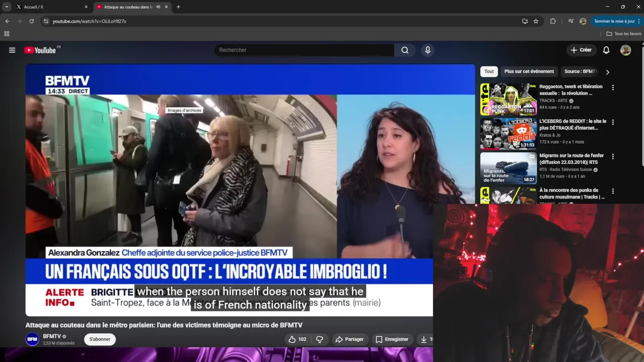Click the Enregistrer button

391,339
